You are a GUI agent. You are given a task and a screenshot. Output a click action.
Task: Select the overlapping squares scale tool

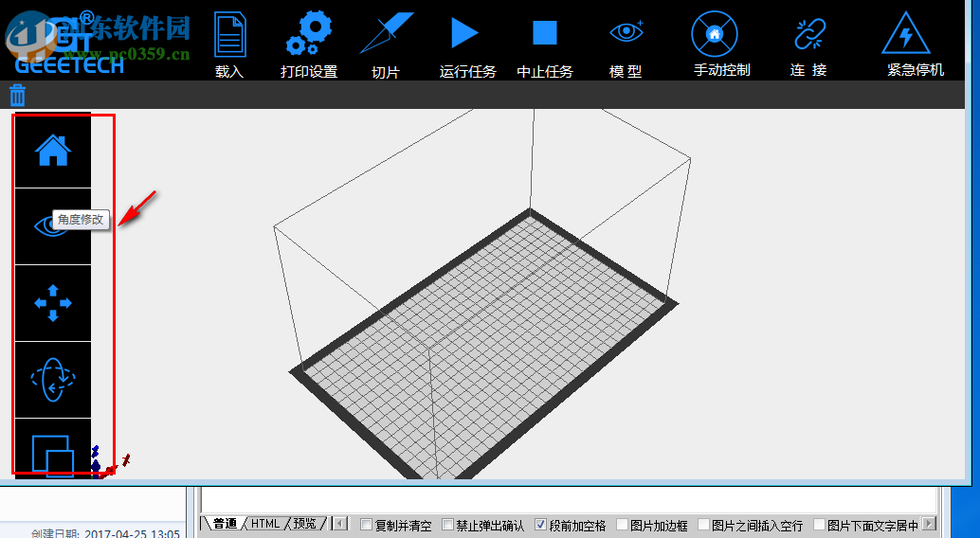(x=53, y=448)
